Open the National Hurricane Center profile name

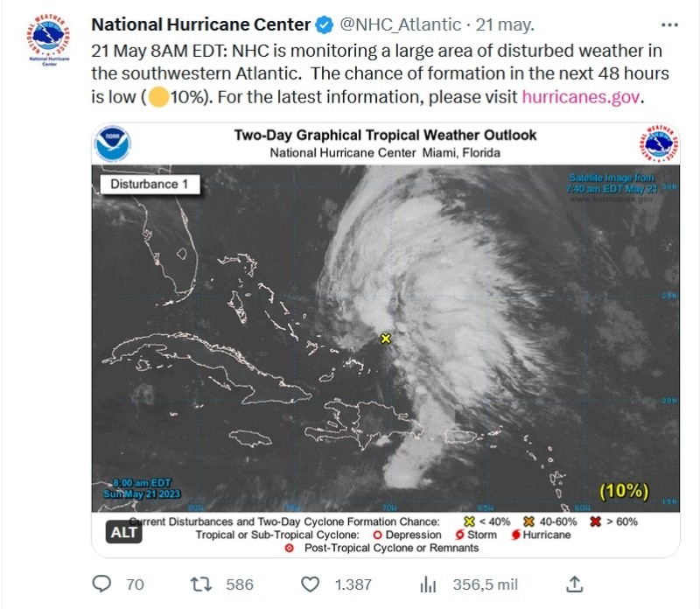tap(200, 23)
